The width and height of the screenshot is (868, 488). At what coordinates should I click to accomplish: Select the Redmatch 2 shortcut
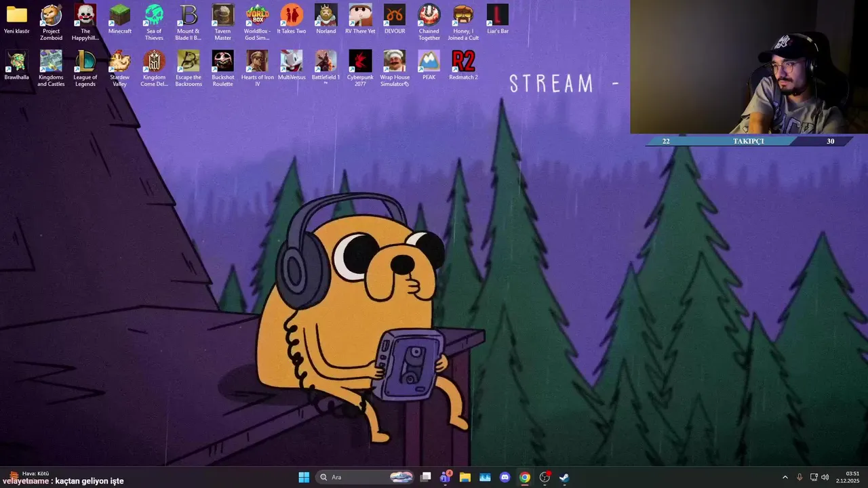pyautogui.click(x=463, y=65)
